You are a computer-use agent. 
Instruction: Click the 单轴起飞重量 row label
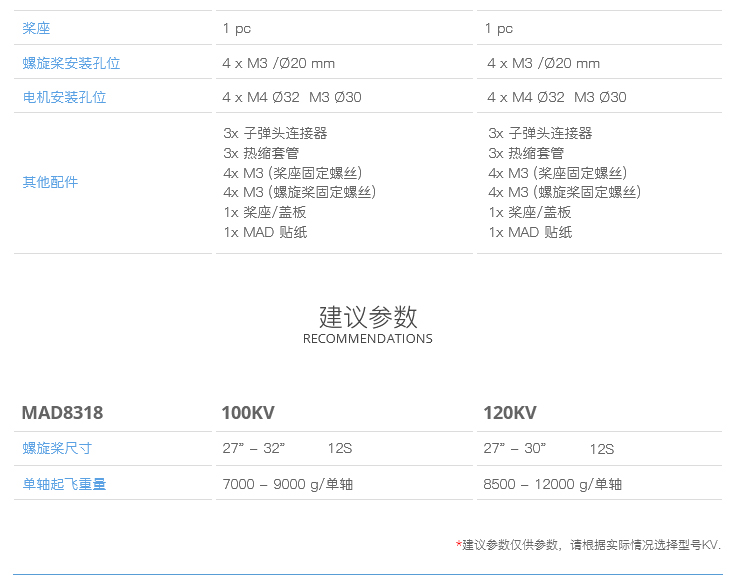(64, 484)
